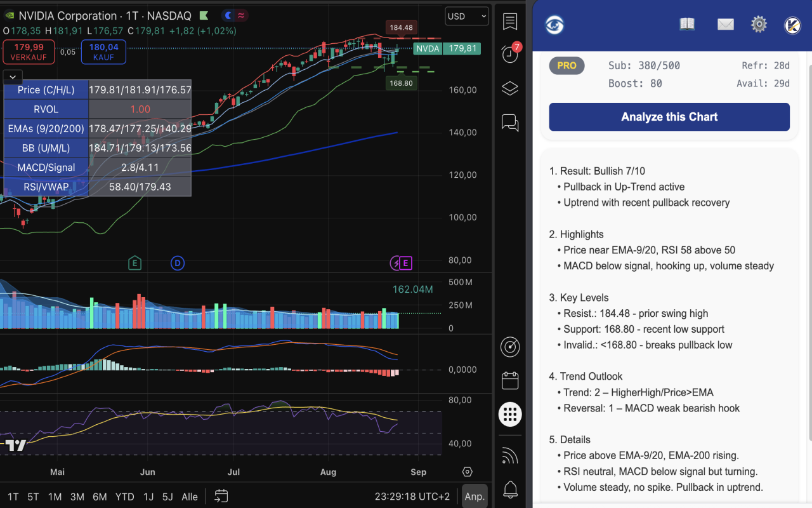Click the Boost: 80 text

[635, 83]
